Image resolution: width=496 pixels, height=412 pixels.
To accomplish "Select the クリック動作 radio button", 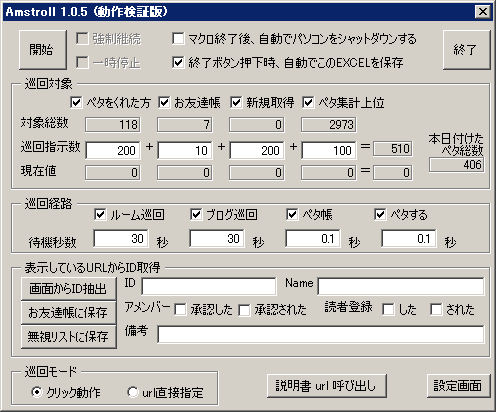I will click(x=37, y=392).
